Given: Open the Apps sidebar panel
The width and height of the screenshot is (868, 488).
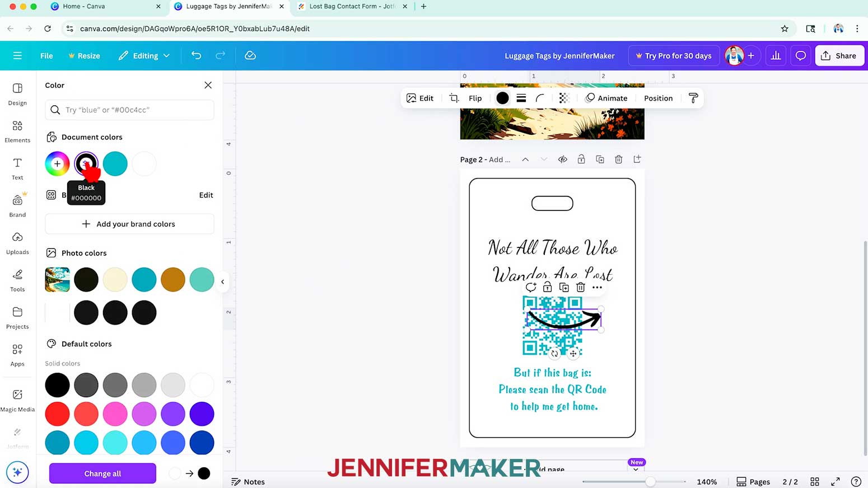Looking at the screenshot, I should [17, 355].
